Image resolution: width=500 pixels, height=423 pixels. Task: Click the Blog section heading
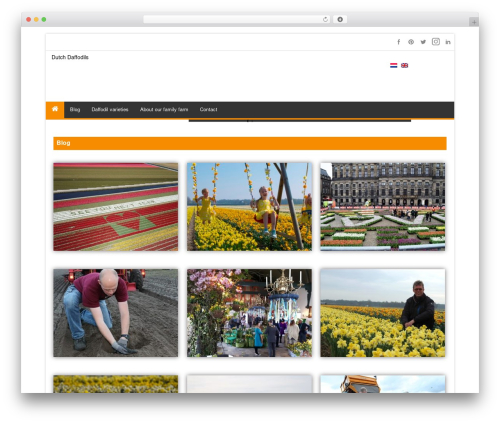coord(63,143)
